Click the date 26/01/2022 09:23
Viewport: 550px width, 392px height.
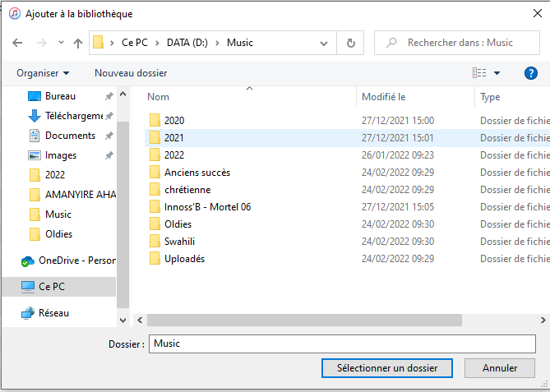[398, 155]
